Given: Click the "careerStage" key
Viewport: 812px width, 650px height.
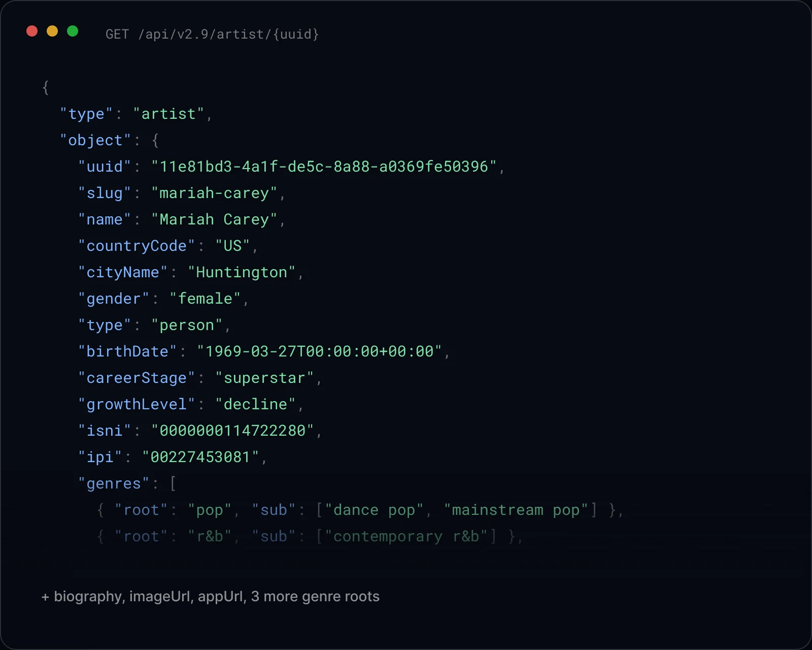Looking at the screenshot, I should coord(137,378).
